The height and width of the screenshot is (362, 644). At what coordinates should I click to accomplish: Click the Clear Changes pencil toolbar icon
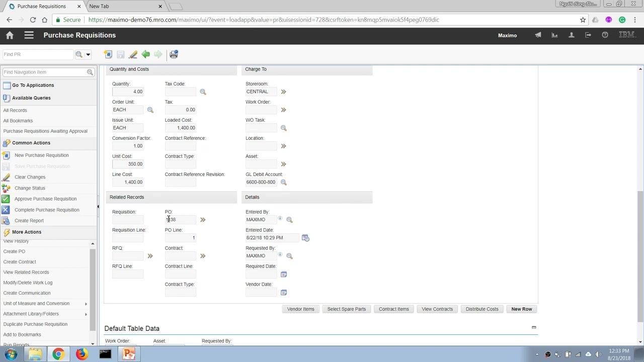[x=133, y=54]
